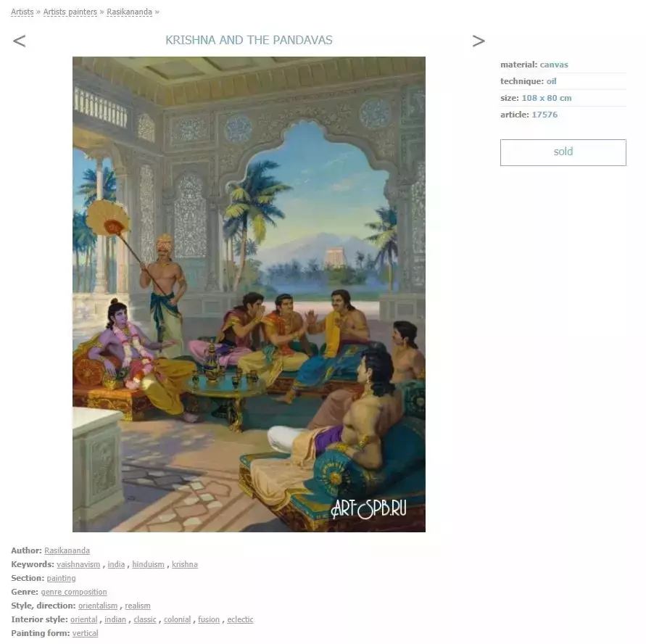Image resolution: width=646 pixels, height=644 pixels.
Task: Open the painting section link
Action: (x=62, y=578)
